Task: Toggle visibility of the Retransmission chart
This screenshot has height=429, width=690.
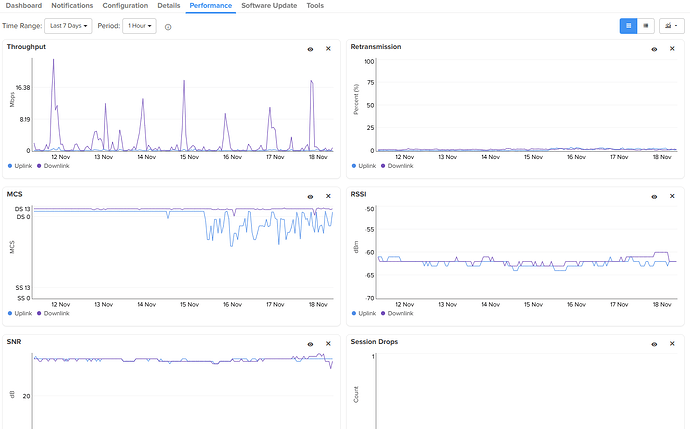Action: pyautogui.click(x=654, y=48)
